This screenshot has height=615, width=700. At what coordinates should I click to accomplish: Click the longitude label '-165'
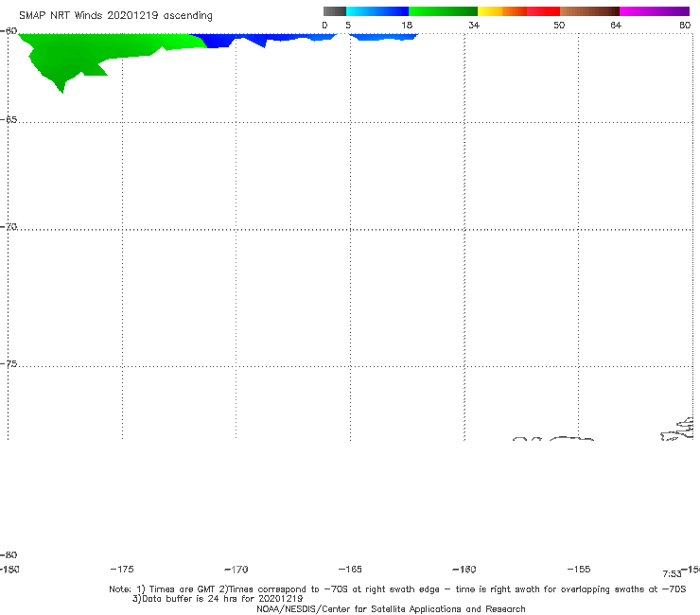350,569
